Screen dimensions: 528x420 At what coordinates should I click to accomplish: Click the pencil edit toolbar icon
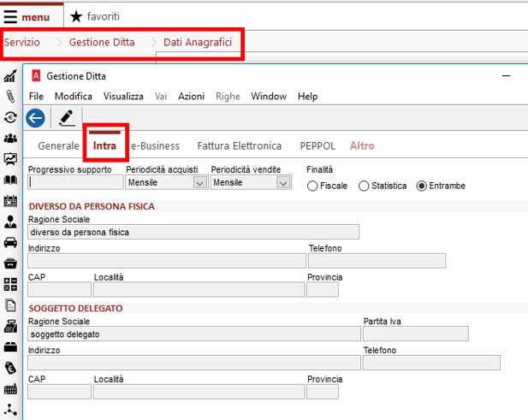tap(67, 118)
